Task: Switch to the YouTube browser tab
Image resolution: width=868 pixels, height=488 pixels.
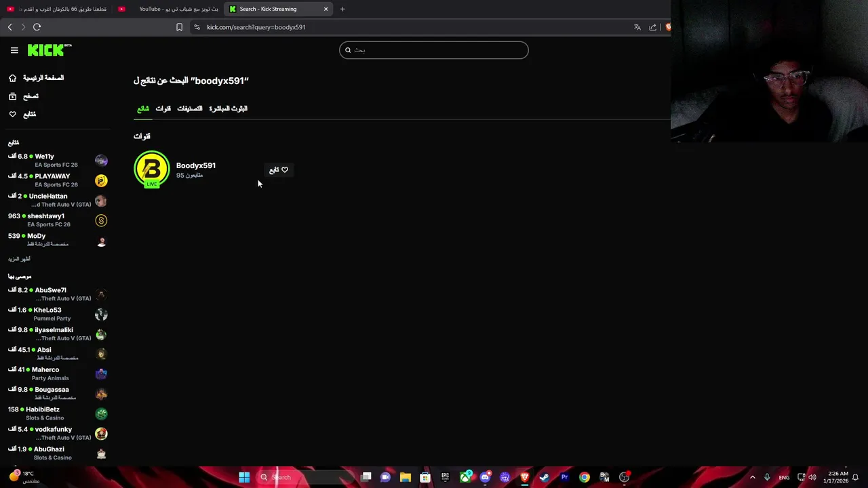Action: click(168, 9)
